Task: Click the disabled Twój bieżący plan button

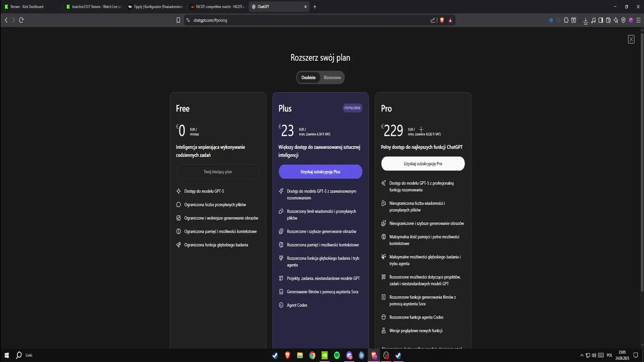Action: (218, 171)
